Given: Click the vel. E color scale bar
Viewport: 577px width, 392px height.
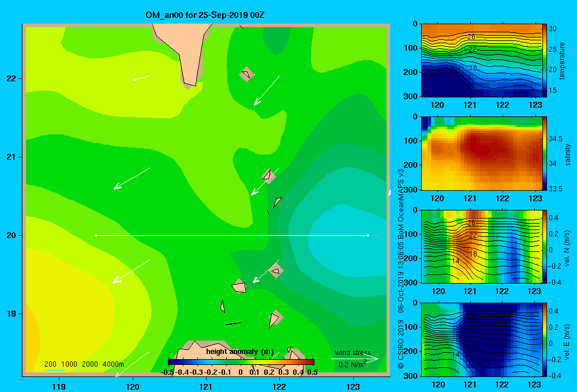Looking at the screenshot, I should pos(545,340).
